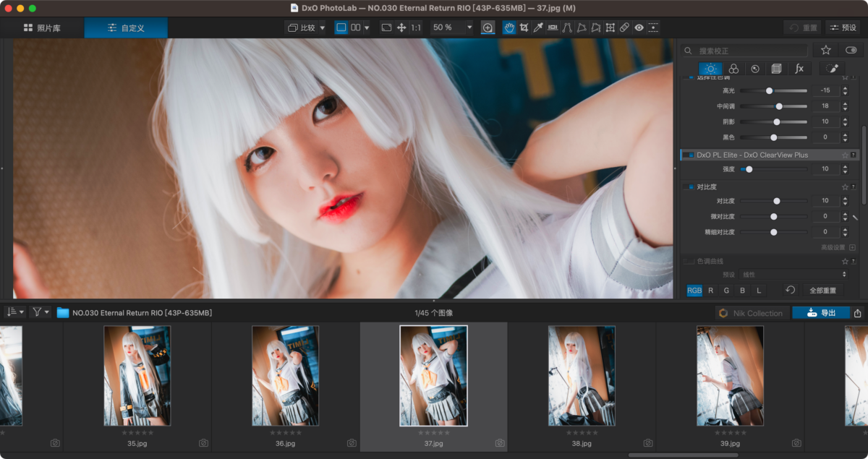Favorite the 对比度 panel star
This screenshot has height=459, width=868.
tap(845, 186)
